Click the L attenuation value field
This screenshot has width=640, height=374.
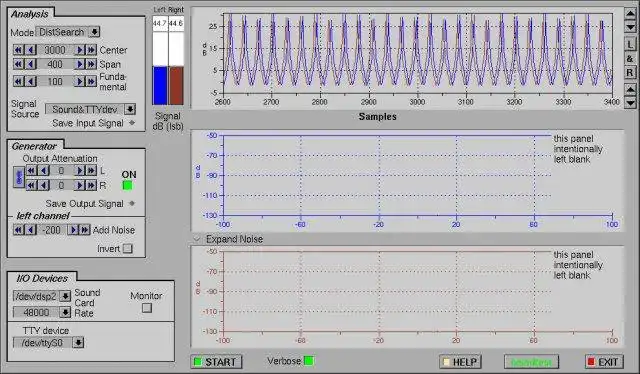(x=62, y=170)
